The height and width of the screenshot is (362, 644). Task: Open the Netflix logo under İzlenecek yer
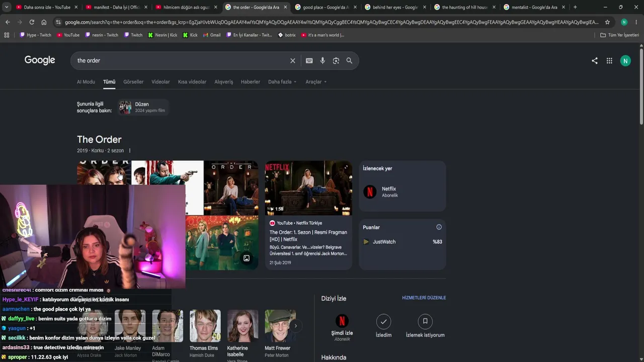pyautogui.click(x=370, y=192)
